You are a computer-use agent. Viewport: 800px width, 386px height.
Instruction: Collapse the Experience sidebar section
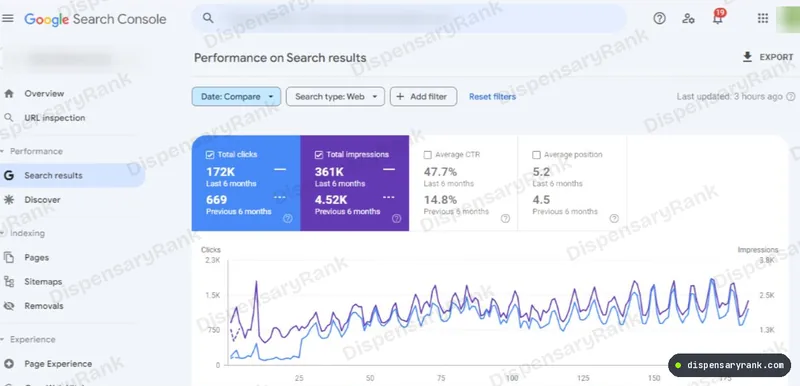click(29, 340)
